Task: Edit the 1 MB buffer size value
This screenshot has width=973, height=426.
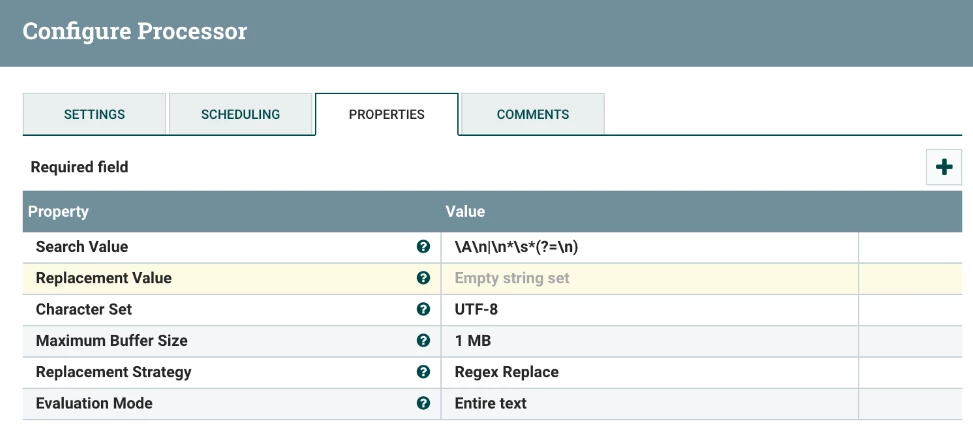Action: coord(650,341)
